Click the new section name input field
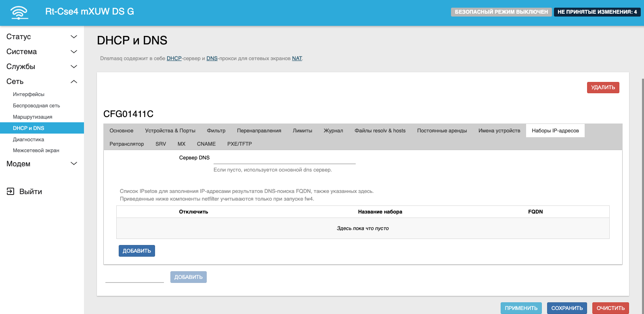 tap(134, 277)
